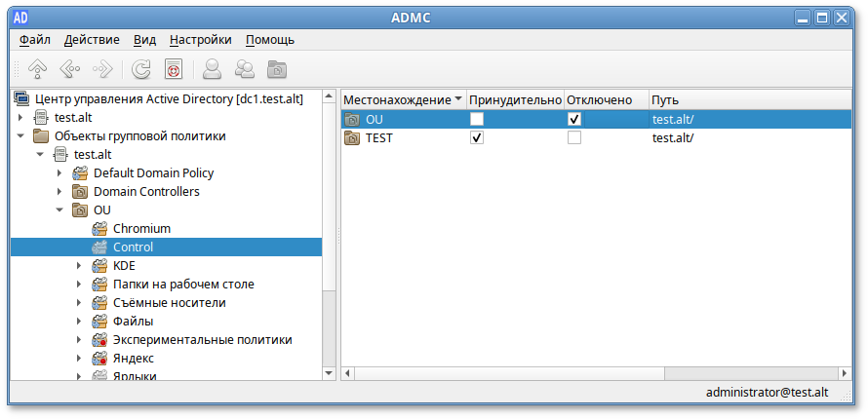Expand the Яндекс policy node
The image size is (868, 419).
[x=79, y=359]
